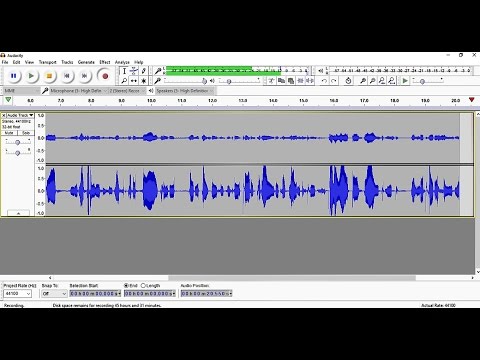This screenshot has height=360, width=480.
Task: Click the Fit Project zoom icon
Action: pyautogui.click(x=392, y=81)
